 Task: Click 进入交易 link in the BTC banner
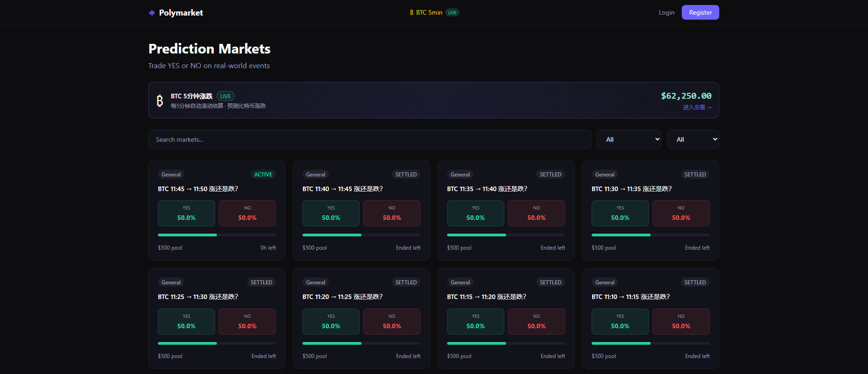point(697,107)
